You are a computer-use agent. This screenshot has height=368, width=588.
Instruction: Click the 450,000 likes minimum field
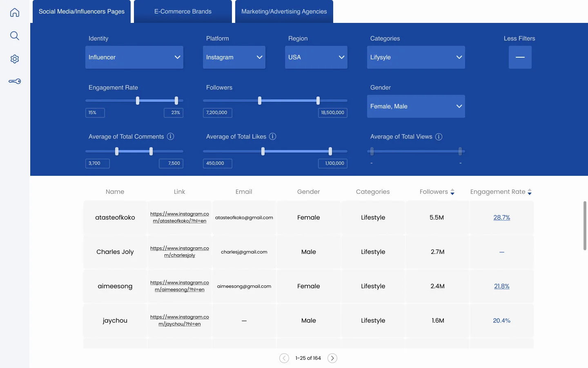218,163
